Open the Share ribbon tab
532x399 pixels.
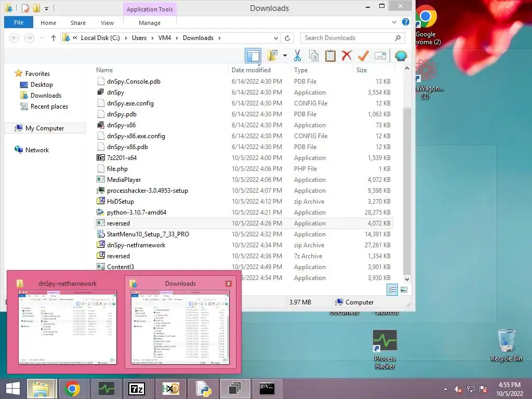click(x=78, y=23)
